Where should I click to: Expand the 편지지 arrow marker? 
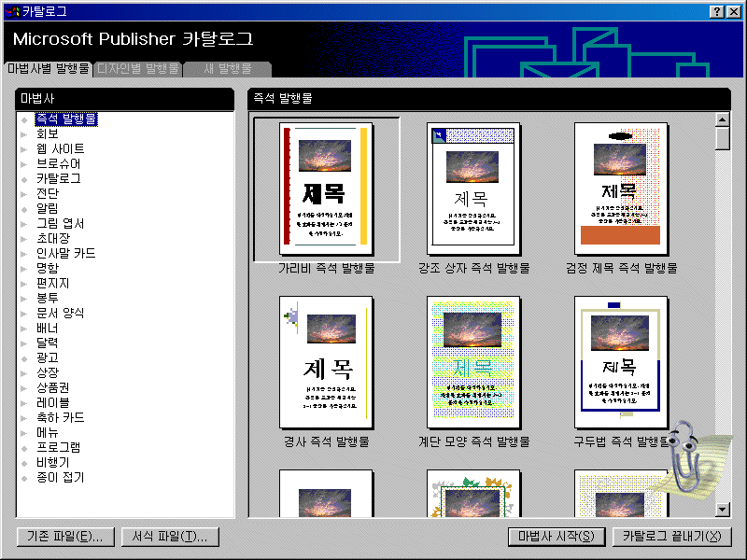[x=24, y=284]
